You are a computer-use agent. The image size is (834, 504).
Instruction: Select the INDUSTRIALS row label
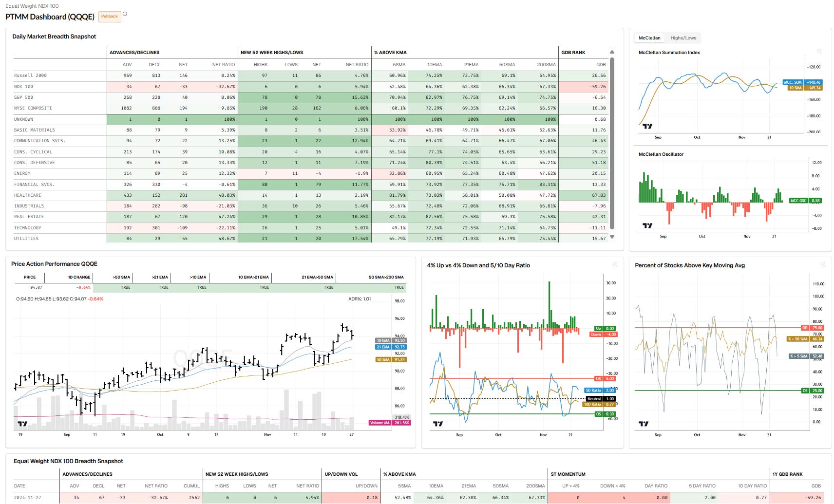(29, 206)
